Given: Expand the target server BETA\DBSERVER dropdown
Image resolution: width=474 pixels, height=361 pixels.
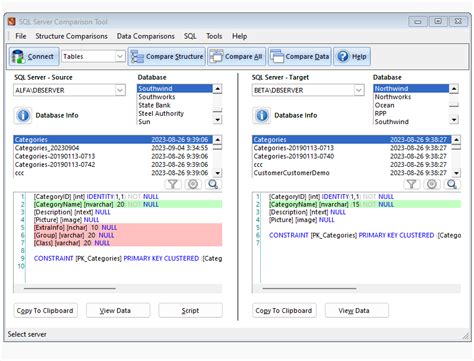Looking at the screenshot, I should click(359, 90).
